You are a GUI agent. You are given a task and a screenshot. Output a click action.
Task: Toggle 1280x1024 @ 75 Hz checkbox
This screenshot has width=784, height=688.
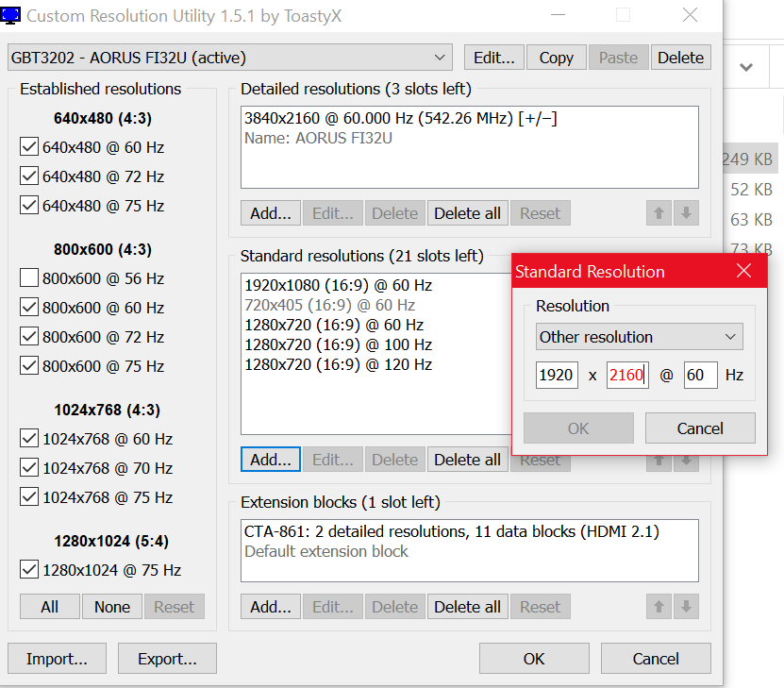coord(29,569)
